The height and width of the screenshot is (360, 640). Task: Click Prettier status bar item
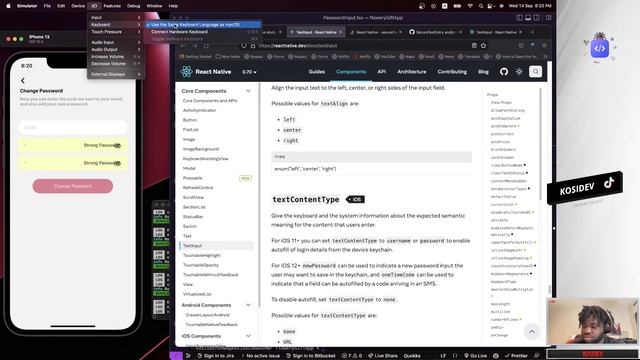tap(516, 356)
